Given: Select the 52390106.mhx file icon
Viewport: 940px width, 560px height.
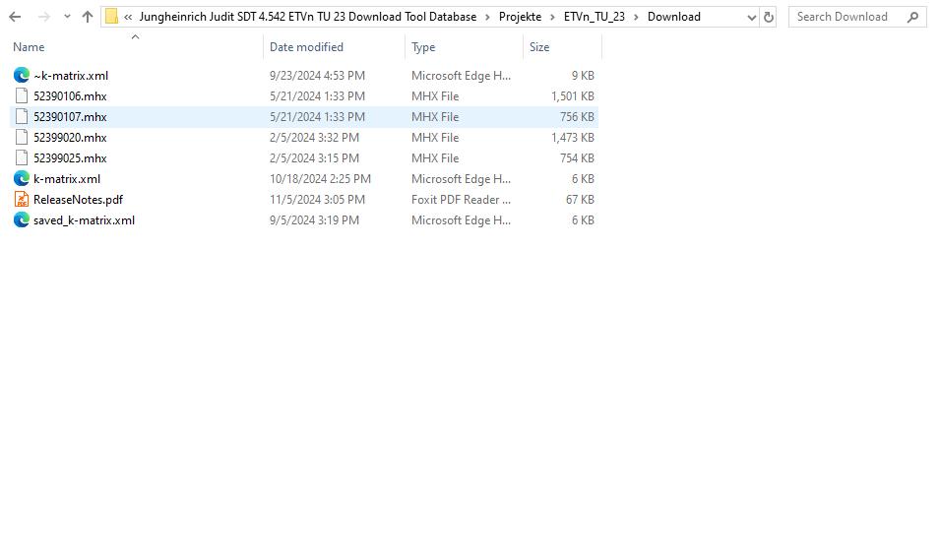Looking at the screenshot, I should (x=21, y=95).
